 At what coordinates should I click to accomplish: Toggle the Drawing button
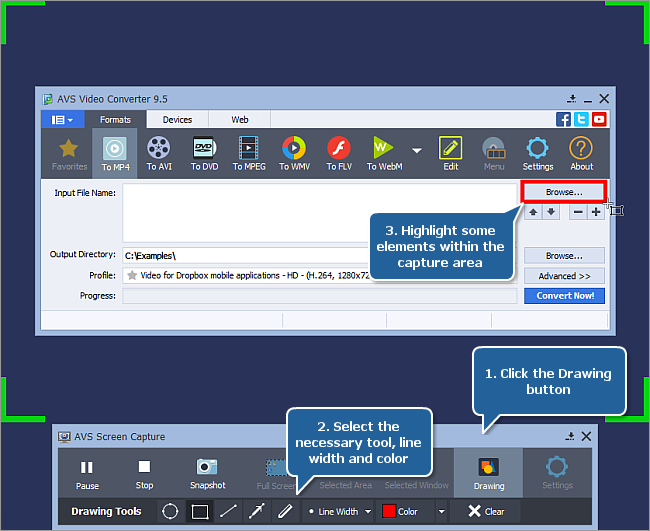click(x=488, y=473)
